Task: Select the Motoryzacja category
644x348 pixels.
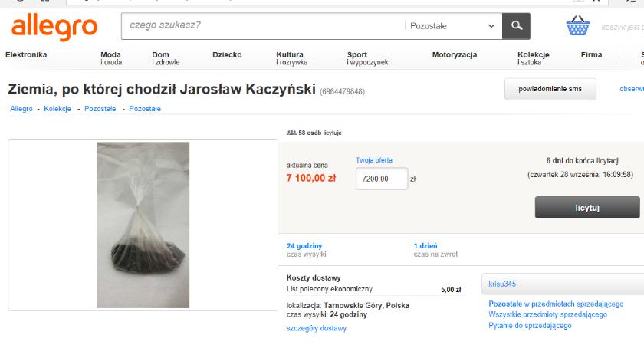Action: click(x=455, y=55)
